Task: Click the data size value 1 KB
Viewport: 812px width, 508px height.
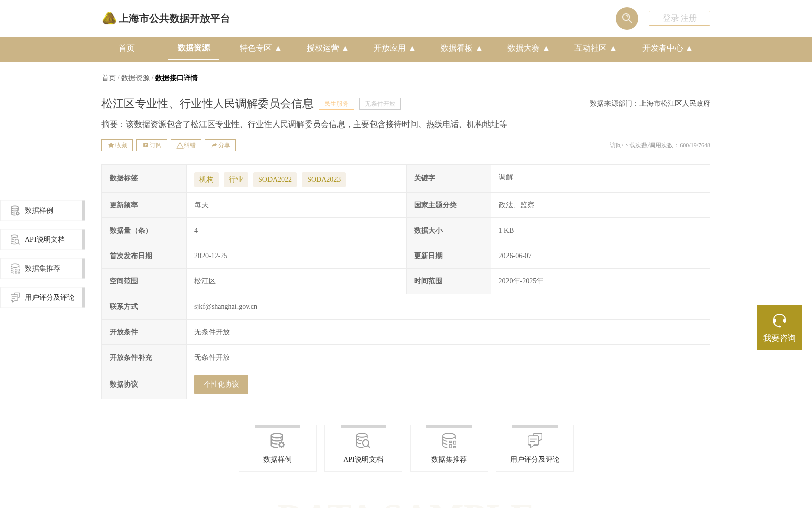Action: (506, 231)
